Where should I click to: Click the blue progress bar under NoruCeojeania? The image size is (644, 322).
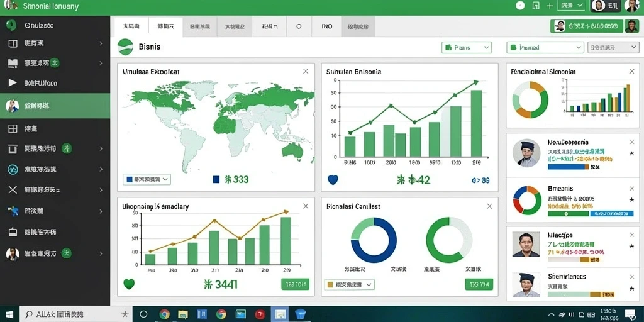coord(567,167)
